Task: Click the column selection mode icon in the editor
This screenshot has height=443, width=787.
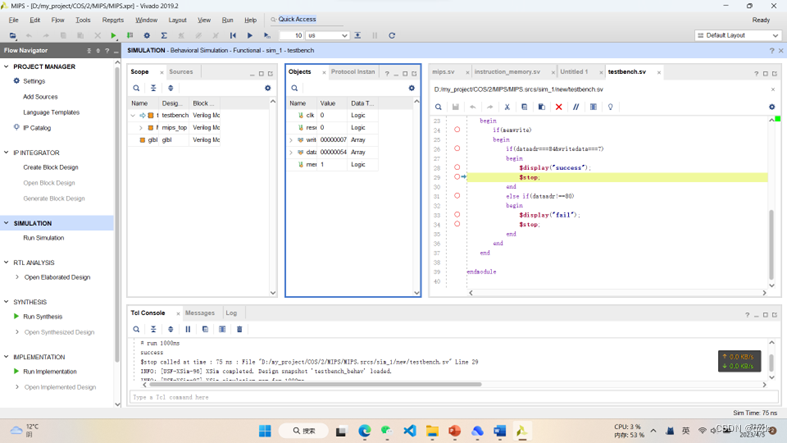Action: point(593,107)
